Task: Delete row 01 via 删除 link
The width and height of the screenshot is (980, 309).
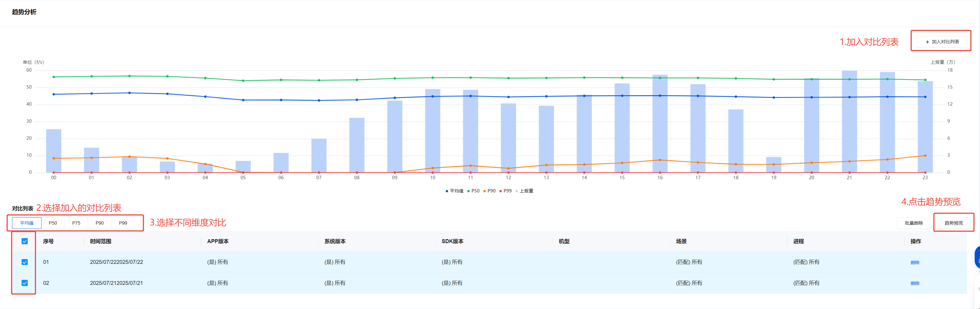Action: tap(915, 262)
